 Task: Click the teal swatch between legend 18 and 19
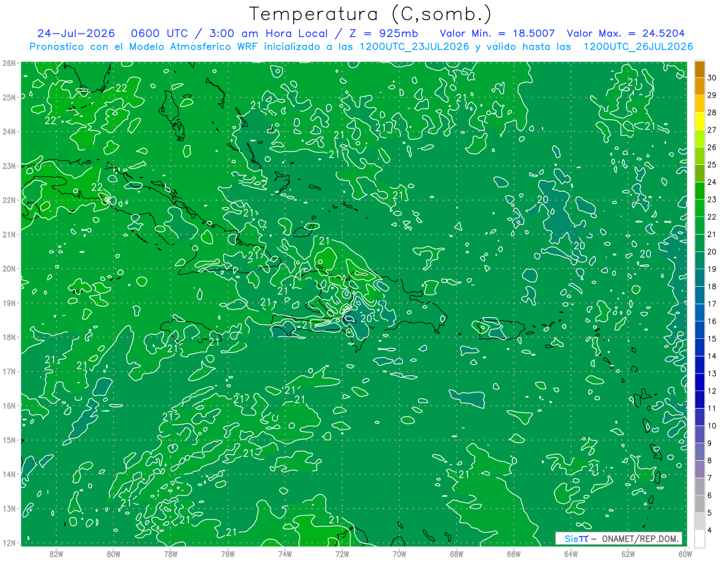coord(699,278)
